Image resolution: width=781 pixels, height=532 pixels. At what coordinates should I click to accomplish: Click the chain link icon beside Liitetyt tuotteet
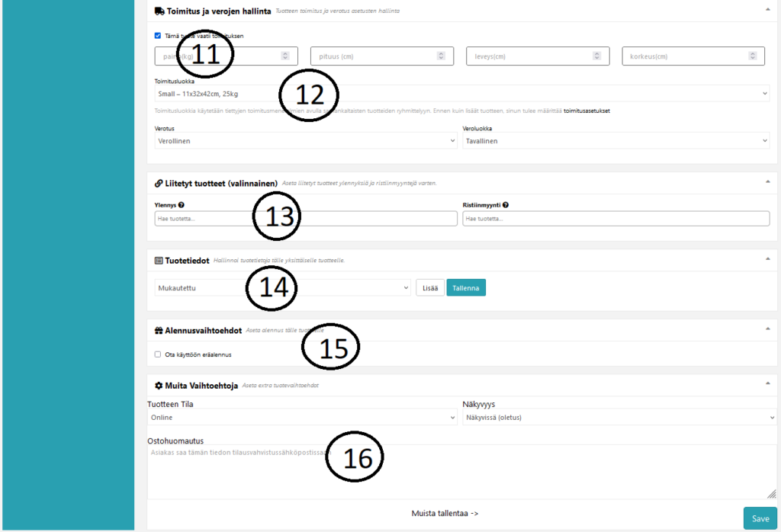pos(159,183)
